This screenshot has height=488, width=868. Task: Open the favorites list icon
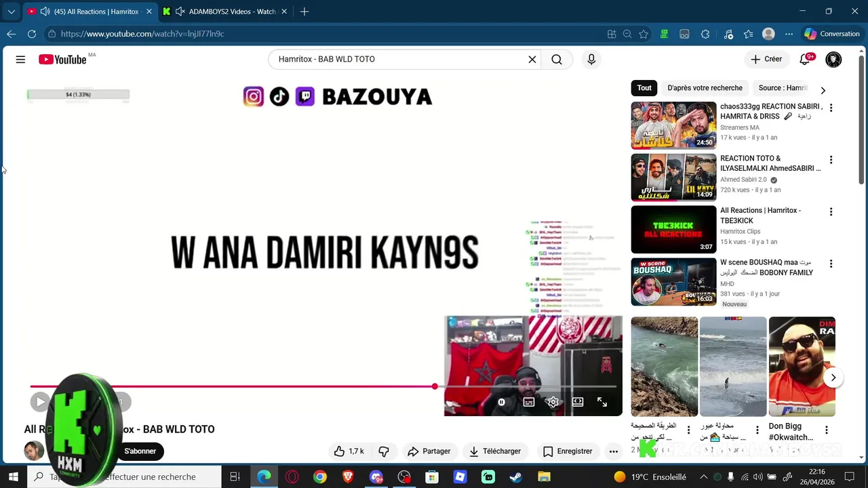(748, 34)
